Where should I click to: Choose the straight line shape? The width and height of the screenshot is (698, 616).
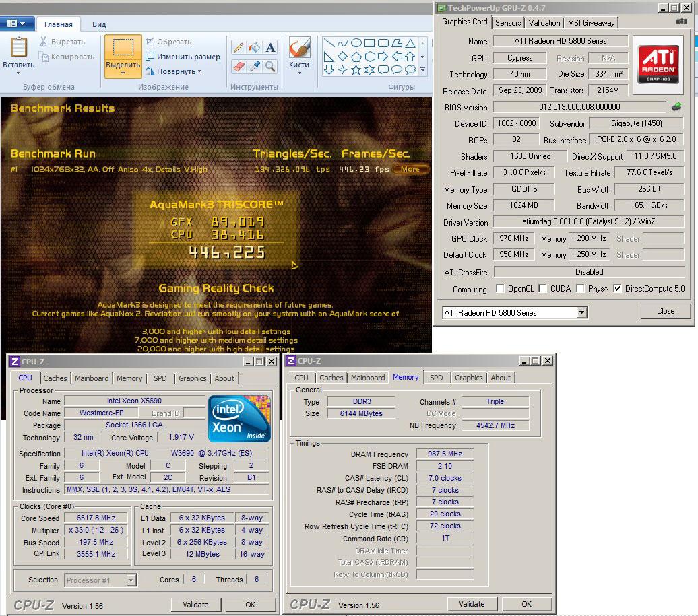(x=329, y=43)
